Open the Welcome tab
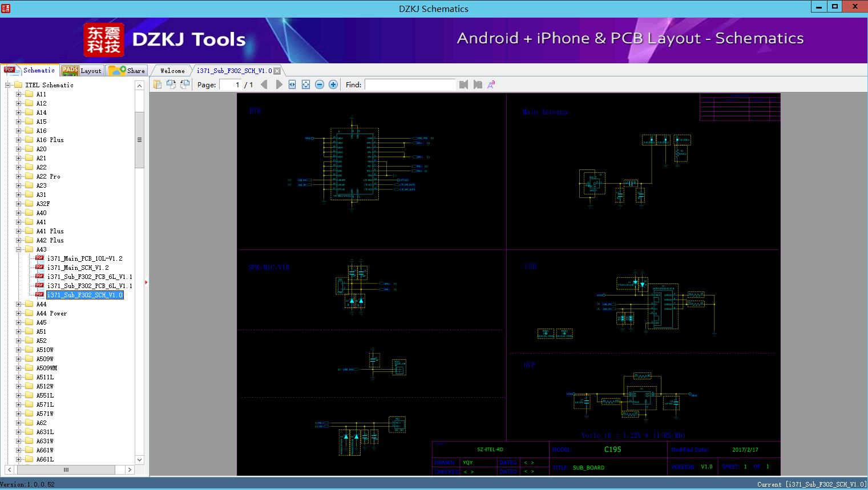Image resolution: width=868 pixels, height=490 pixels. (x=172, y=71)
